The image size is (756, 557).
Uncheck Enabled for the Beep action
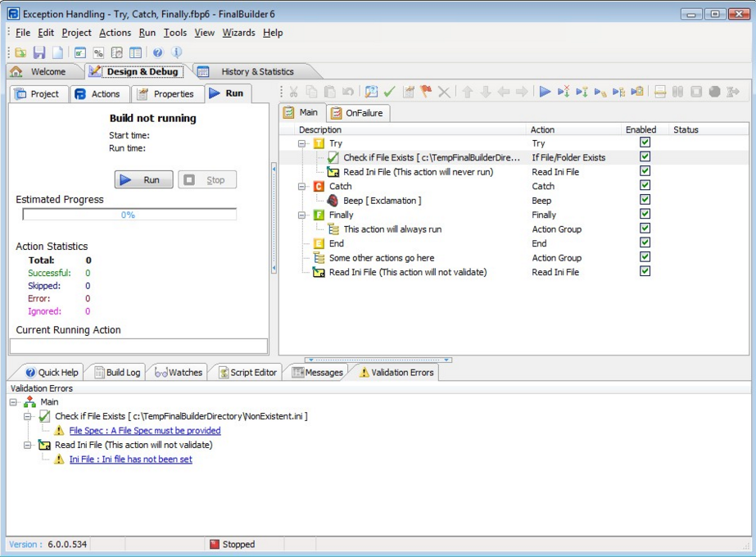(x=645, y=200)
